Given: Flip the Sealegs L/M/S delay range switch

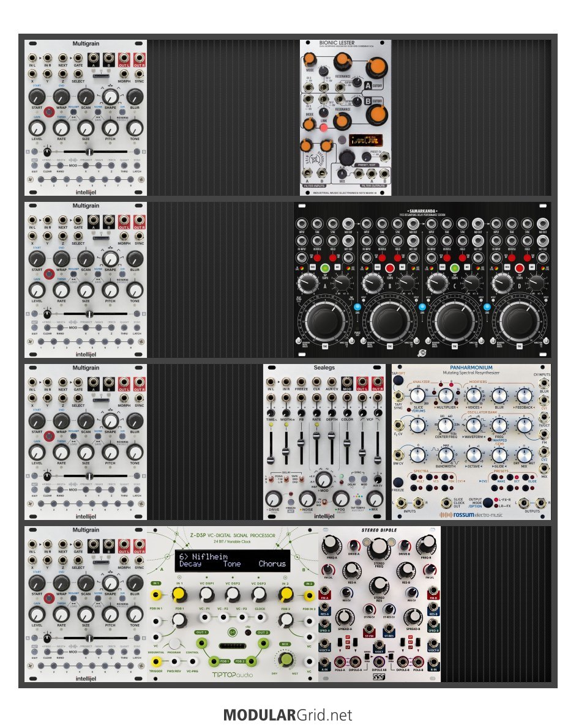Looking at the screenshot, I should pos(271,478).
